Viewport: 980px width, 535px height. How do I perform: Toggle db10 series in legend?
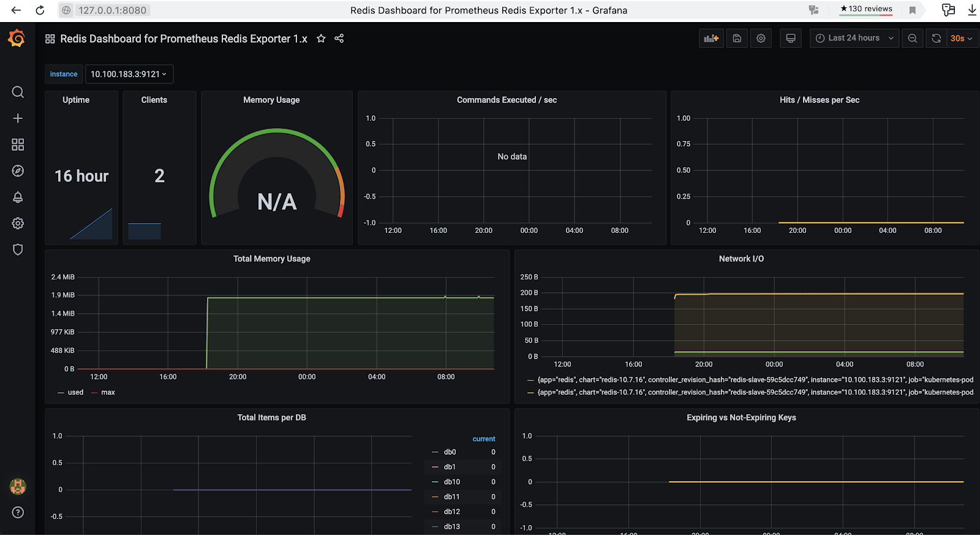[451, 482]
